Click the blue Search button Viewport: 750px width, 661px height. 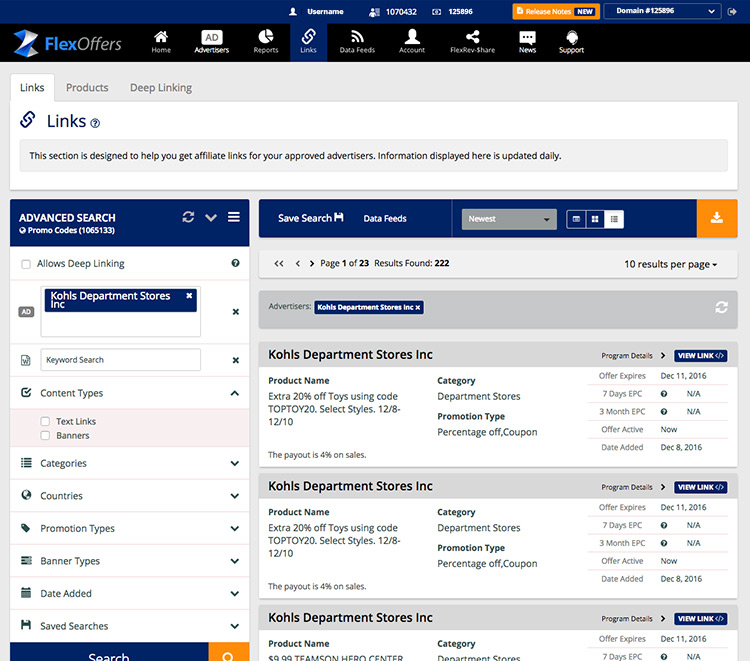pyautogui.click(x=109, y=652)
